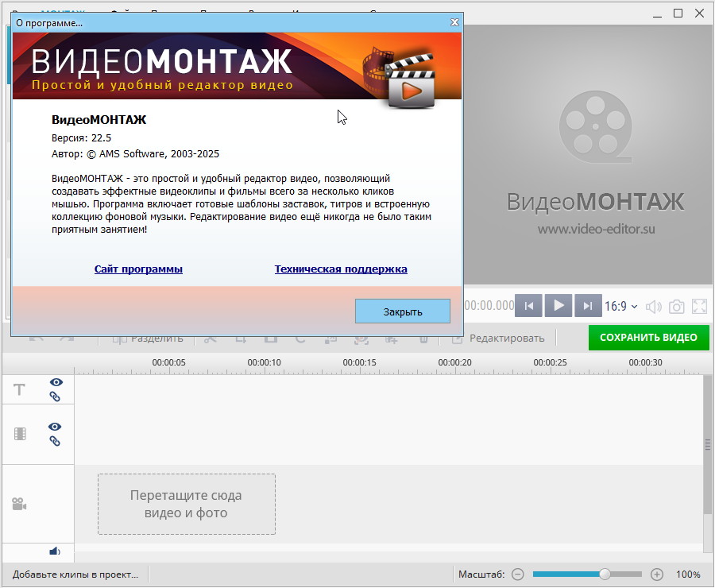Zoom in the timeline with the plus button
715x588 pixels.
pos(657,574)
